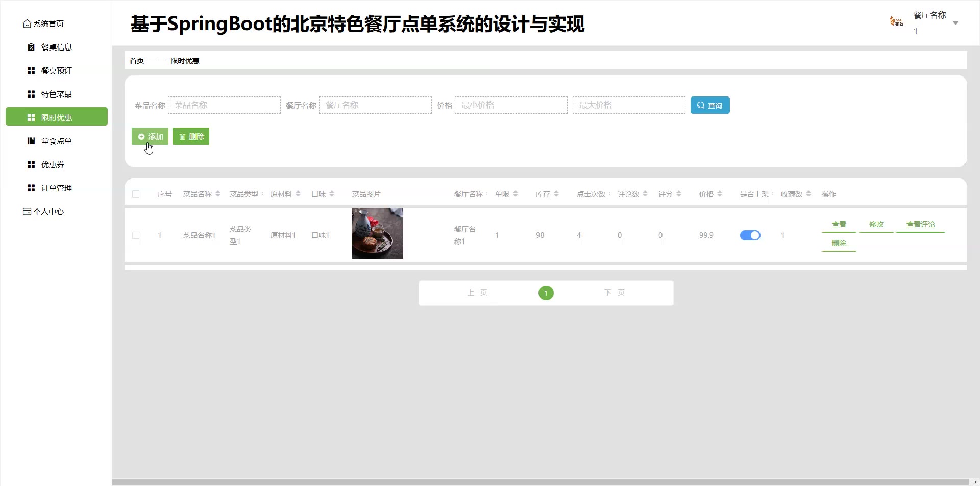
Task: Click 首页 in the breadcrumb
Action: click(137, 61)
